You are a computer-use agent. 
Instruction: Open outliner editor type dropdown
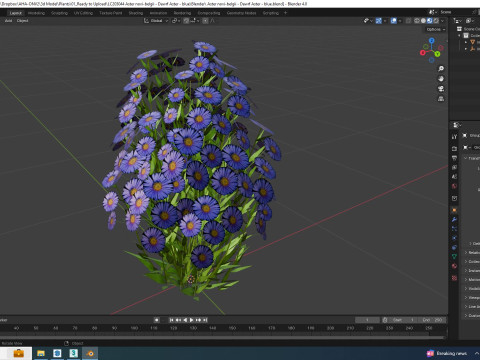click(457, 21)
